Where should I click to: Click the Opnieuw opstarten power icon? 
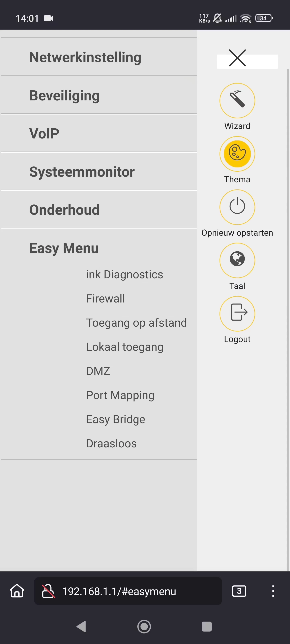(x=237, y=207)
